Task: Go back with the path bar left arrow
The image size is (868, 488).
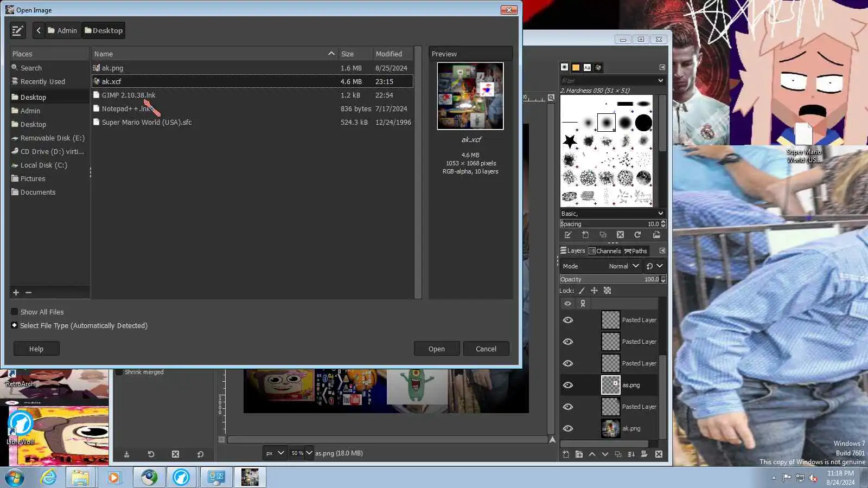Action: [39, 31]
